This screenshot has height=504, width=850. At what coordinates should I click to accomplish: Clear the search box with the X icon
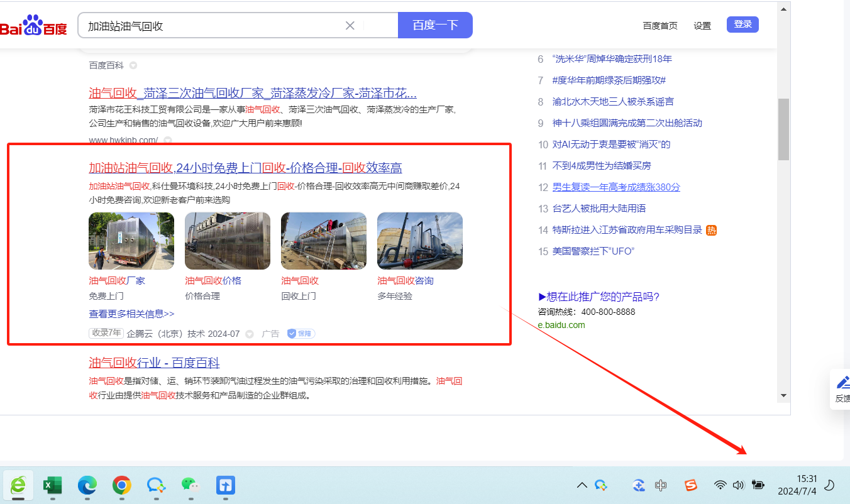click(350, 26)
